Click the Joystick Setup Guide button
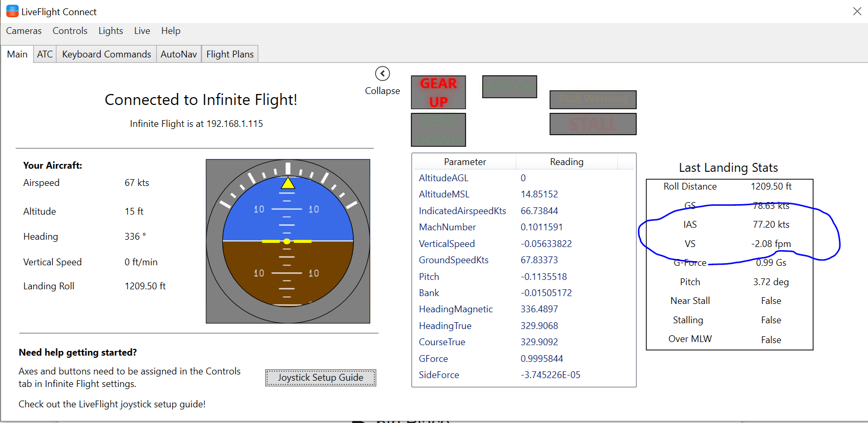Viewport: 868px width, 423px height. [x=320, y=378]
